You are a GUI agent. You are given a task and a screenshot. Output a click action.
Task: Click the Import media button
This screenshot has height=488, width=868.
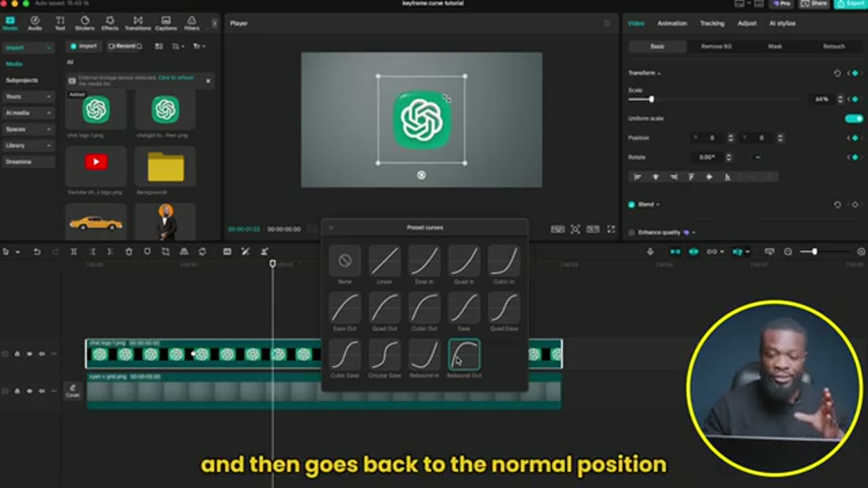[84, 46]
